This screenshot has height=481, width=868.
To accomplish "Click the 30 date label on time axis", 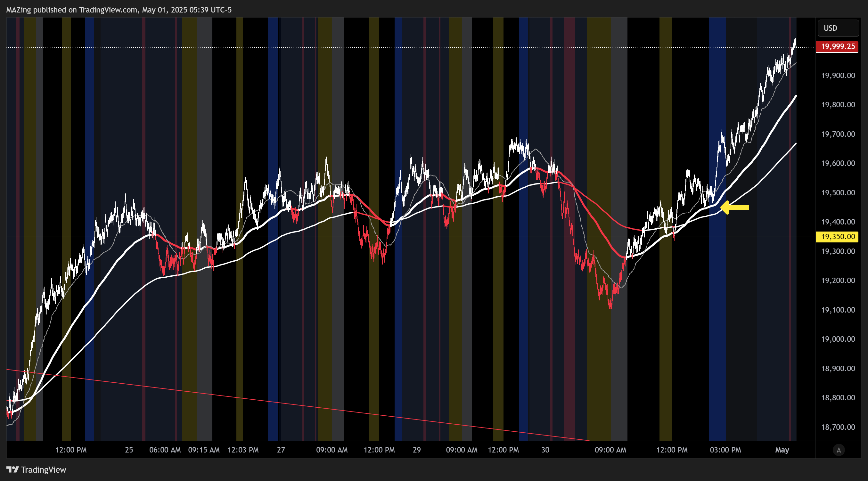I will (545, 450).
